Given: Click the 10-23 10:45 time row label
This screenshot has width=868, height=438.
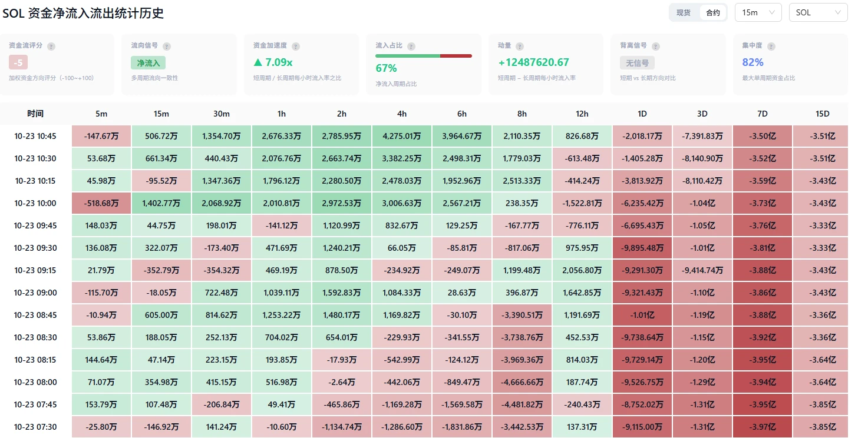Looking at the screenshot, I should (x=35, y=136).
